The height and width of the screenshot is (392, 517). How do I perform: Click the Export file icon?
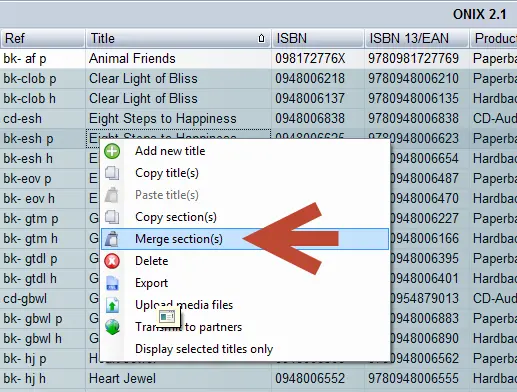click(112, 283)
